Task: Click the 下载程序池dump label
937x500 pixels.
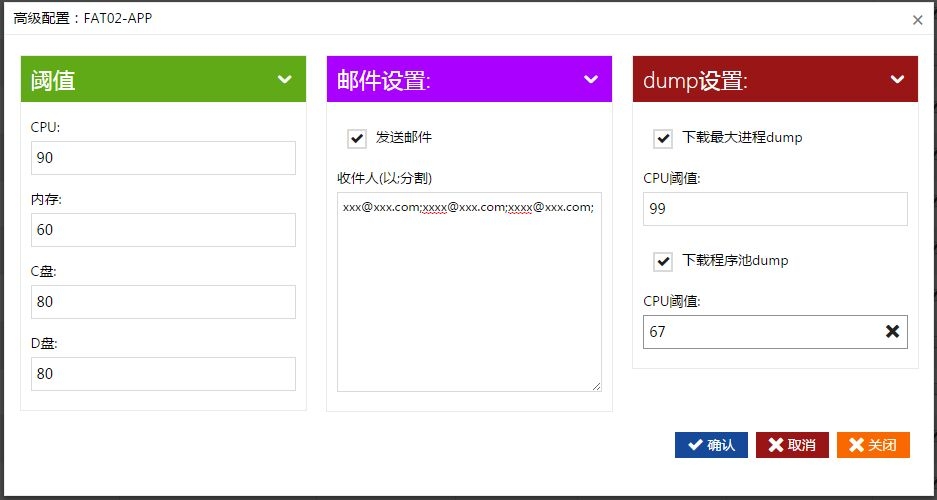Action: click(735, 260)
